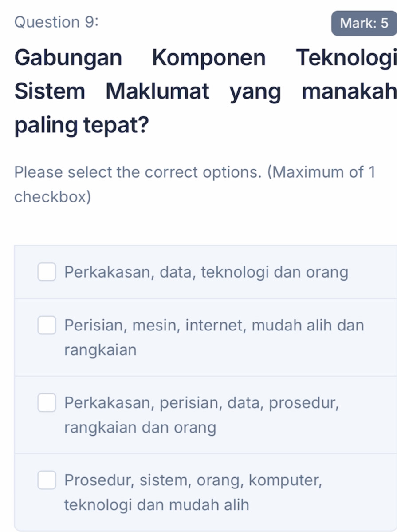This screenshot has width=397, height=532.
Task: Click the word "Komponen" in the question title
Action: tap(209, 57)
